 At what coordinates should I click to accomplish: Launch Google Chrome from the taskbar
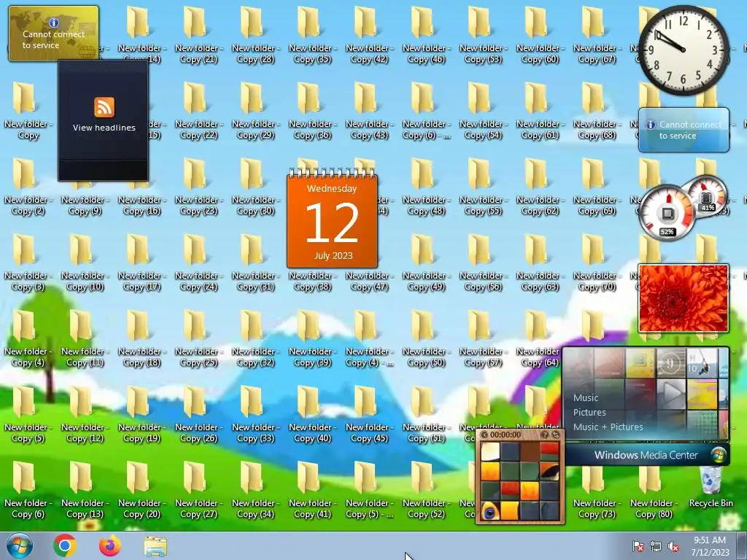click(65, 545)
